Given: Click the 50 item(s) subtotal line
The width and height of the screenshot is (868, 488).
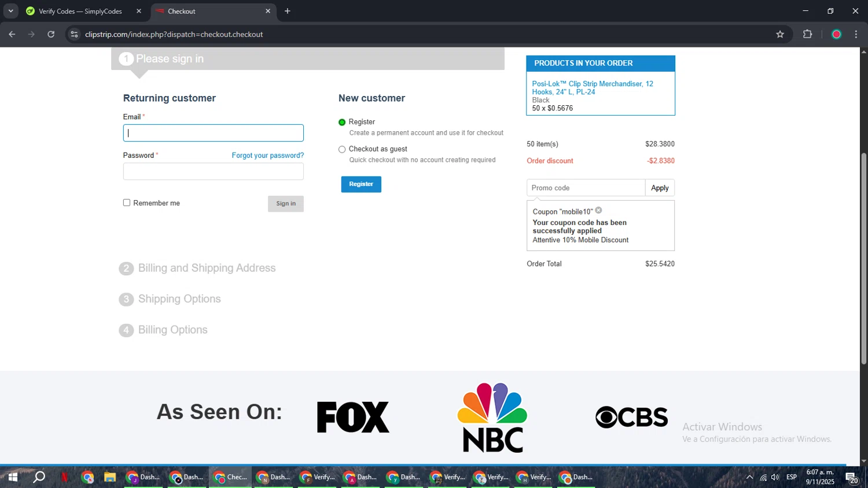Looking at the screenshot, I should click(601, 144).
